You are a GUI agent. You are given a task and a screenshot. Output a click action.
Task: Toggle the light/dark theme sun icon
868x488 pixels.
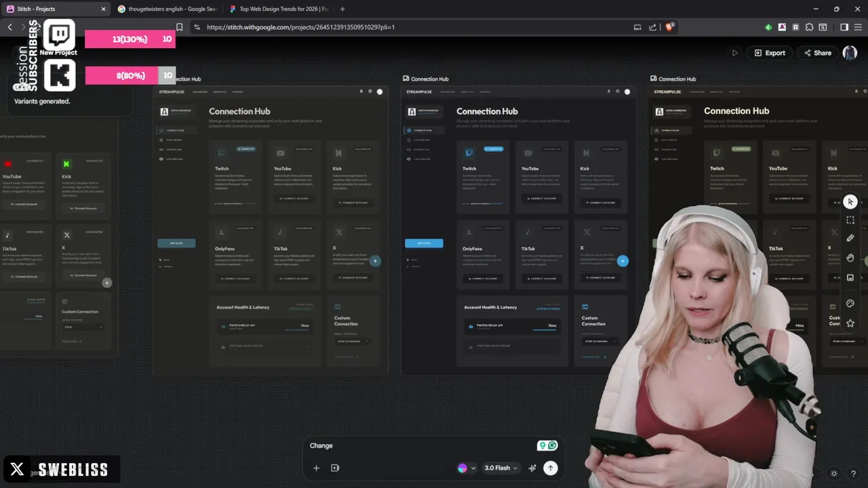pos(834,473)
